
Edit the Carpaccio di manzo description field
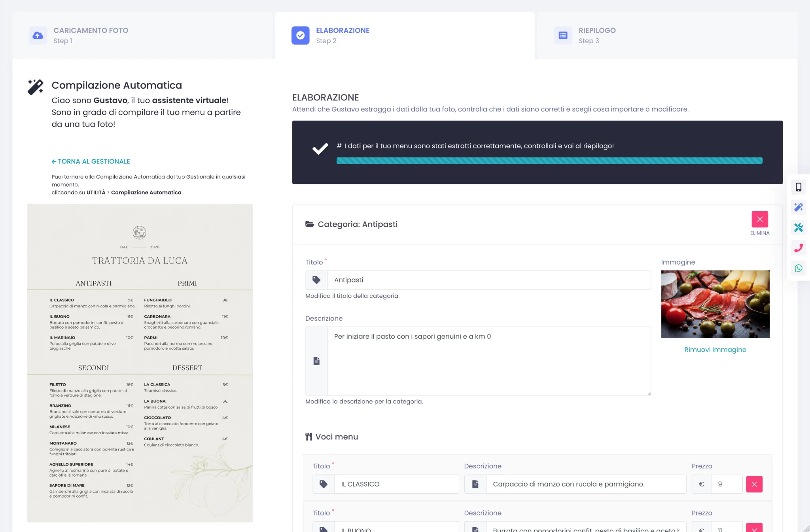pos(586,484)
